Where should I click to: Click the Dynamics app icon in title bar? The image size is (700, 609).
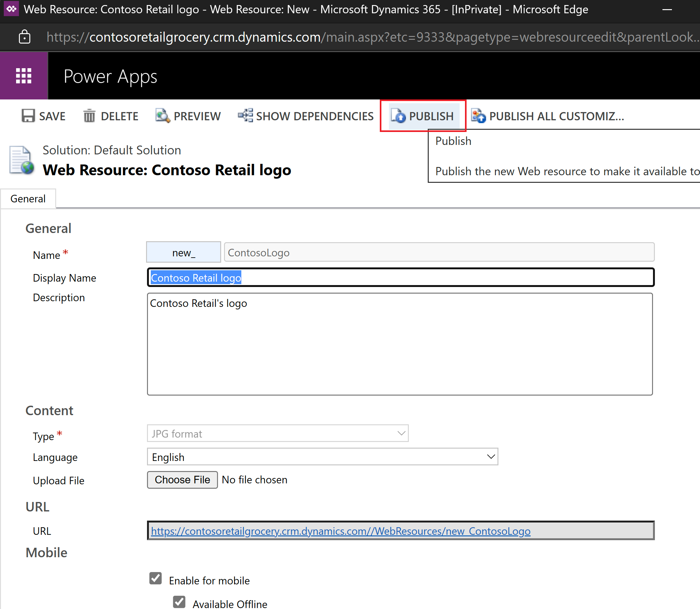click(x=11, y=9)
